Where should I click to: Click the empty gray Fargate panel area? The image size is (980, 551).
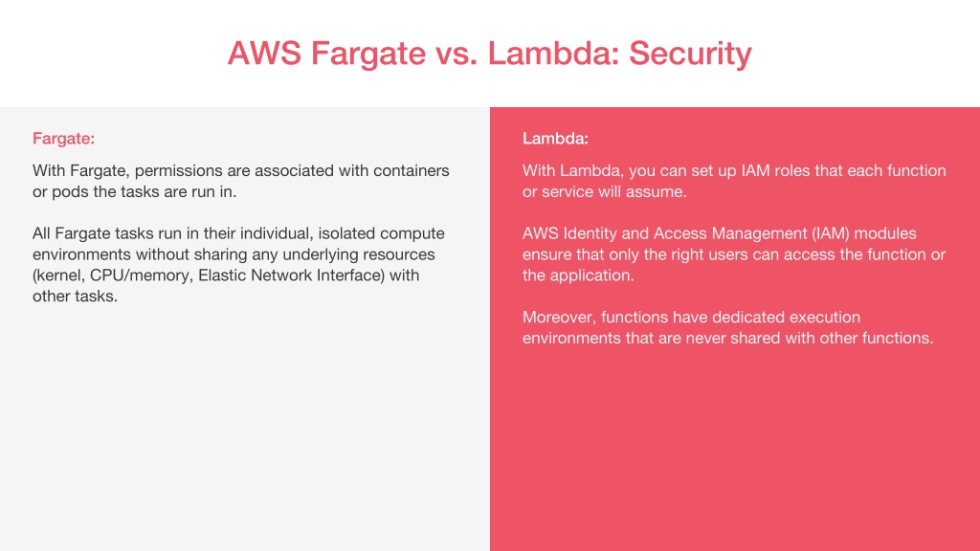(x=245, y=431)
